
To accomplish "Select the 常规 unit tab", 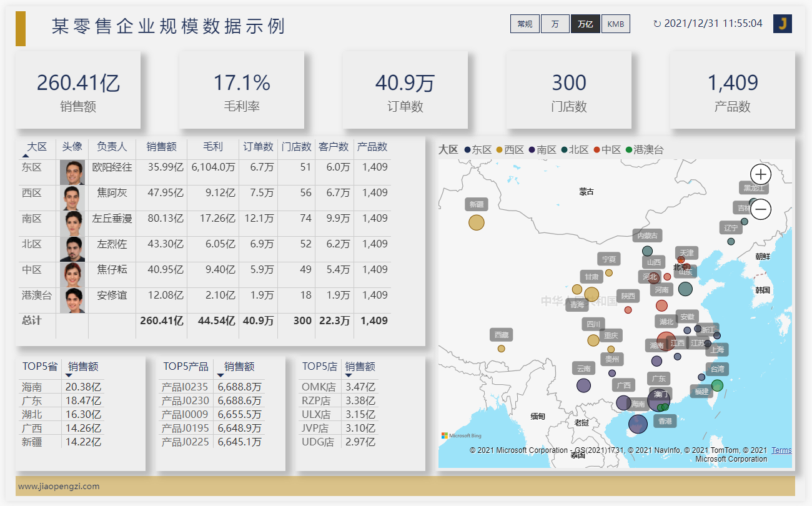I will pyautogui.click(x=525, y=24).
